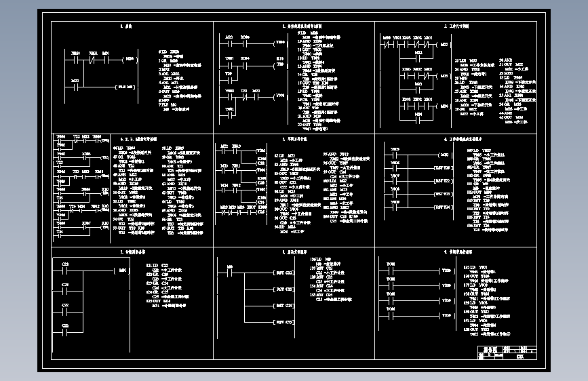Viewport: 588px width, 381px height.
Task: Select the '112 OUT M30' instruction line
Action: tap(479, 192)
